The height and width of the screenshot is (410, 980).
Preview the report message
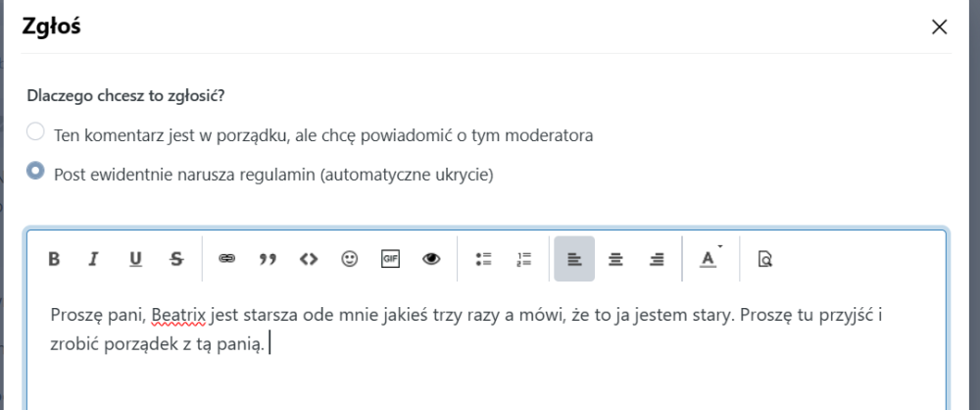[x=765, y=259]
